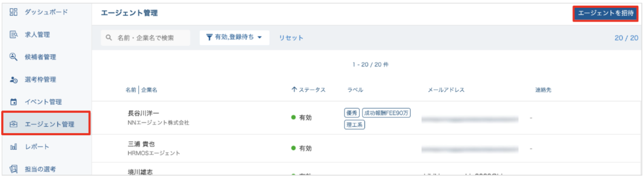Open the 有効,登録待ち status filter dropdown
The image size is (644, 178).
pos(234,37)
